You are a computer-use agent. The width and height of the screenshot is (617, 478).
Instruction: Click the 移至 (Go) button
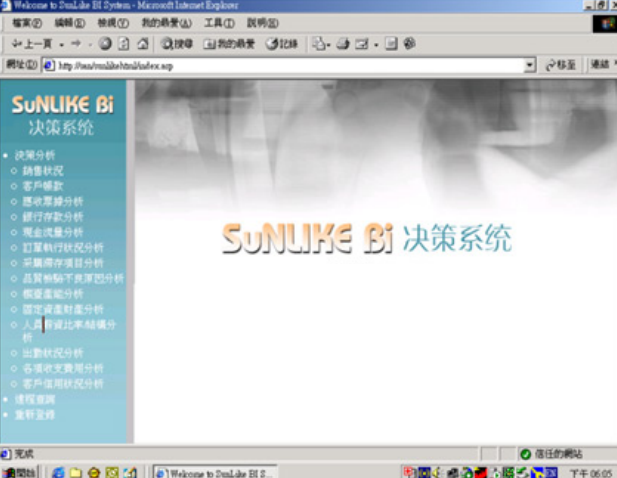coord(560,65)
